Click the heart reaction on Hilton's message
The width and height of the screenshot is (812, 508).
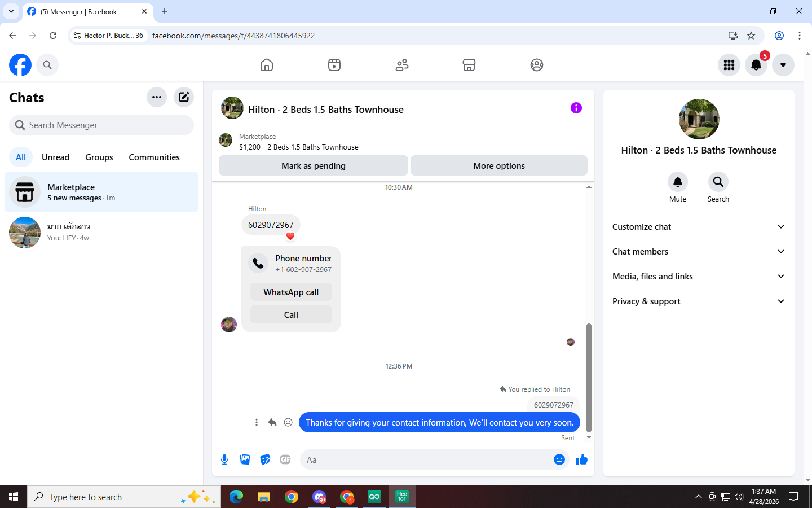point(290,236)
